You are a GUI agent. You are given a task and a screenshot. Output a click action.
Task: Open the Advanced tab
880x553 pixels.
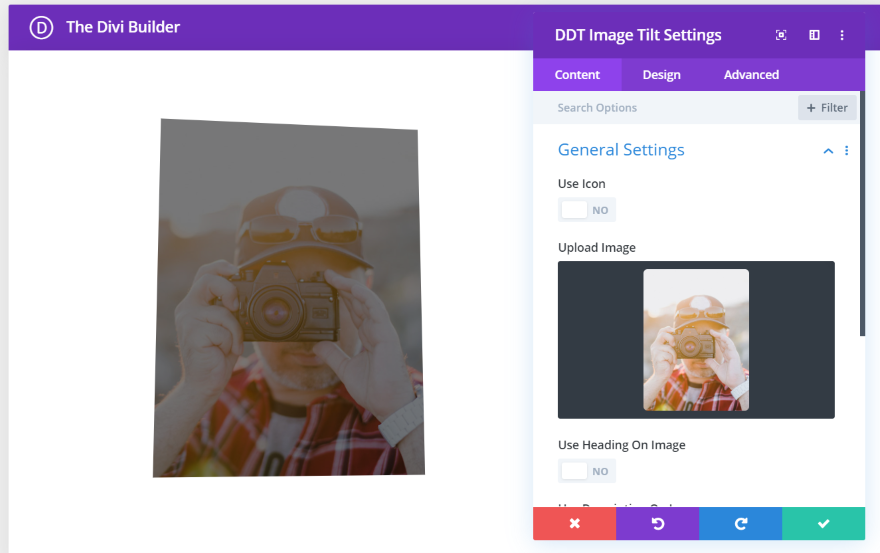click(x=751, y=75)
